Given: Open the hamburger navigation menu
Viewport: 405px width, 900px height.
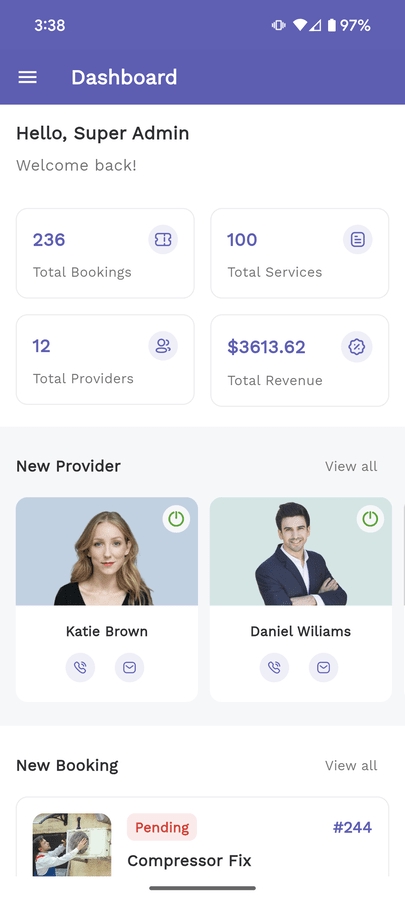Looking at the screenshot, I should pos(28,77).
